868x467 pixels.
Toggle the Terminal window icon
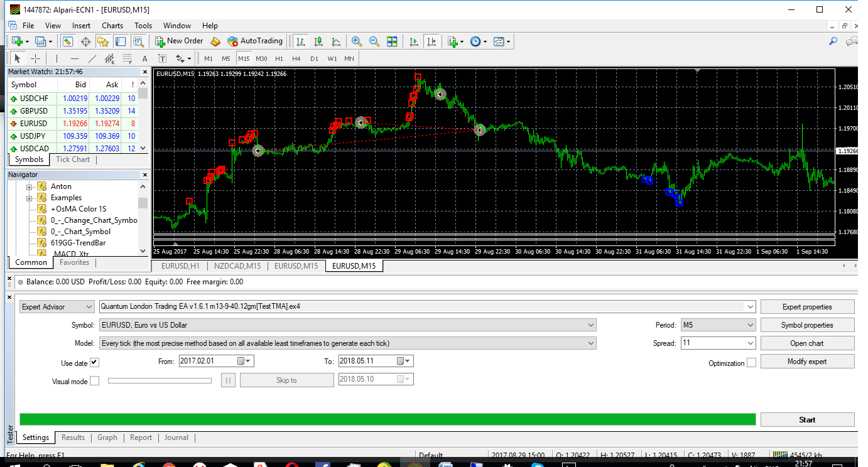(x=121, y=41)
